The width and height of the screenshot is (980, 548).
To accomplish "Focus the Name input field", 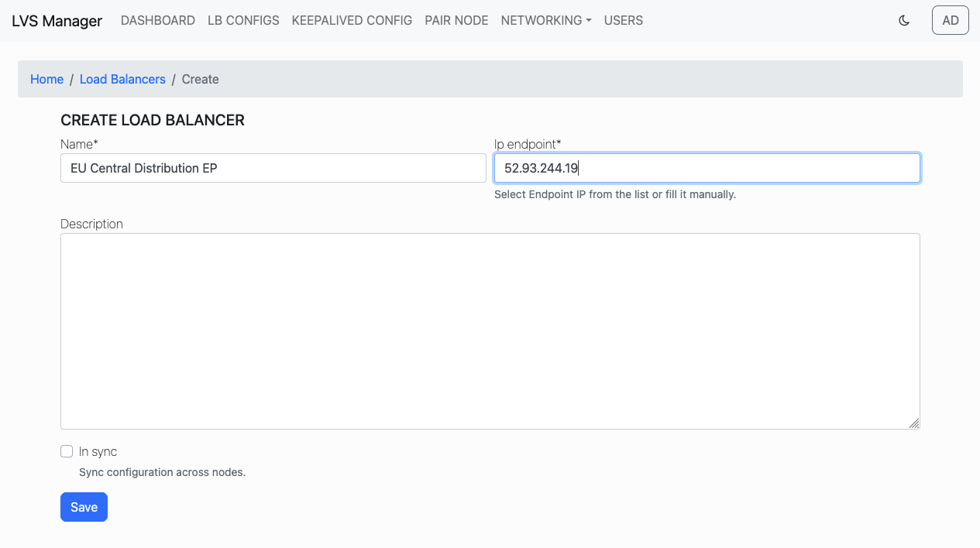I will (x=273, y=168).
